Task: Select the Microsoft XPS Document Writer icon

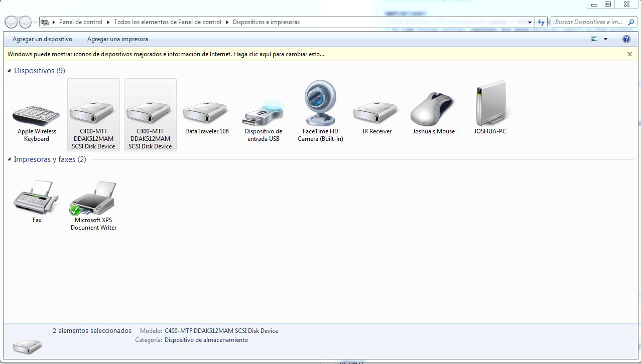Action: [x=93, y=198]
